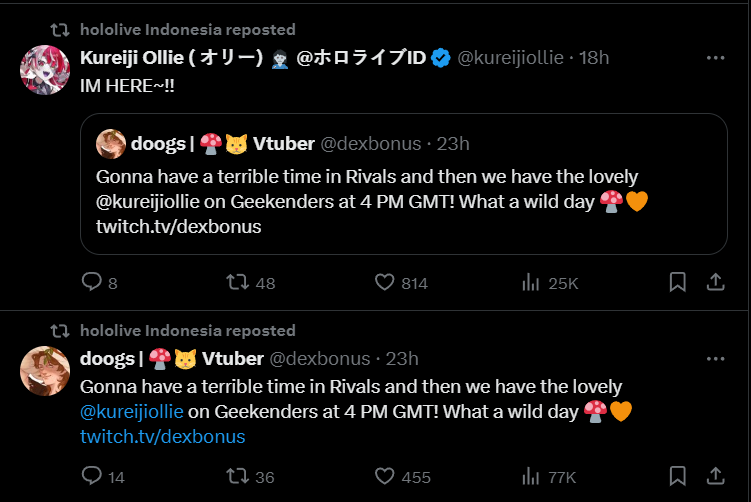Image resolution: width=751 pixels, height=502 pixels.
Task: View analytics of doogs' 77K views tweet
Action: [x=531, y=477]
